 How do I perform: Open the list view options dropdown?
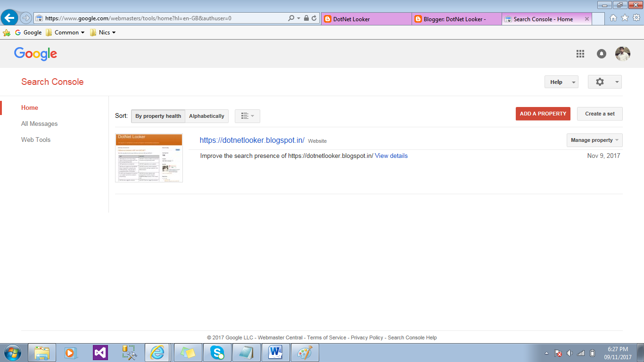point(248,116)
